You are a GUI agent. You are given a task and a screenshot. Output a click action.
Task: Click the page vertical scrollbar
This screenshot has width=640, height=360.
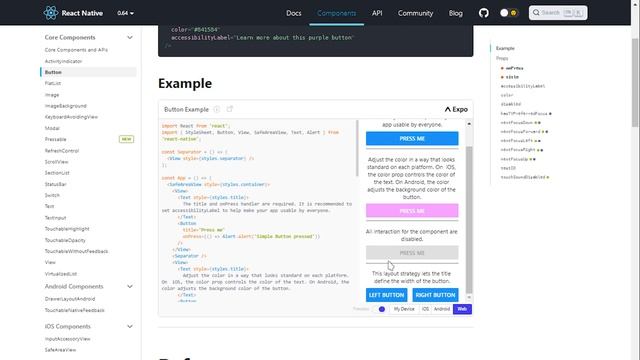(635, 82)
